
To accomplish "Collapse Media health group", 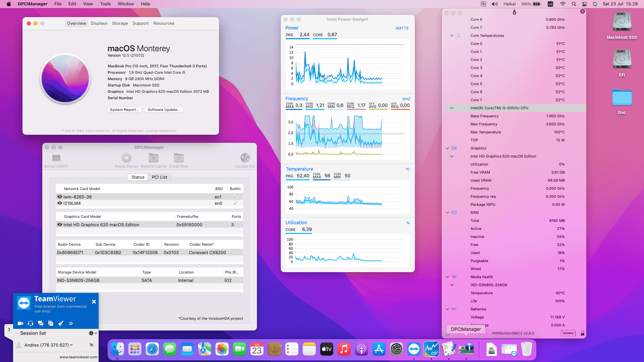I will pos(447,277).
